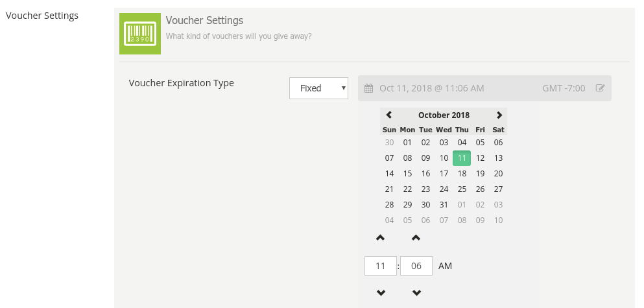Screen dimensions: 644x308
Task: Click the expiration date text field
Action: (454, 88)
